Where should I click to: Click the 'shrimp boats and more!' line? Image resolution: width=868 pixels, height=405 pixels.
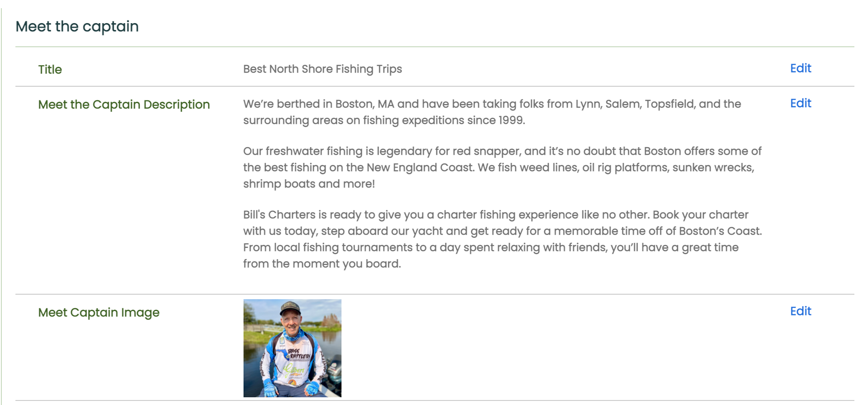click(309, 184)
